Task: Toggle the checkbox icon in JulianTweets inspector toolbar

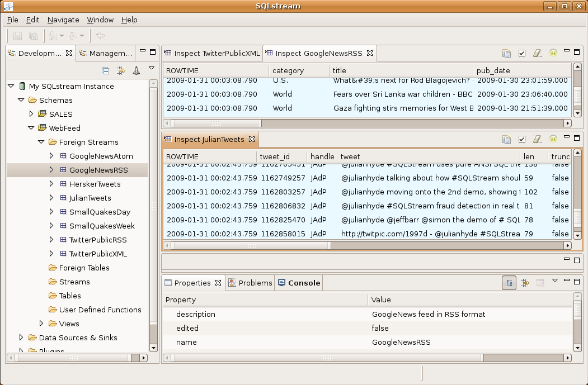Action: (x=521, y=139)
